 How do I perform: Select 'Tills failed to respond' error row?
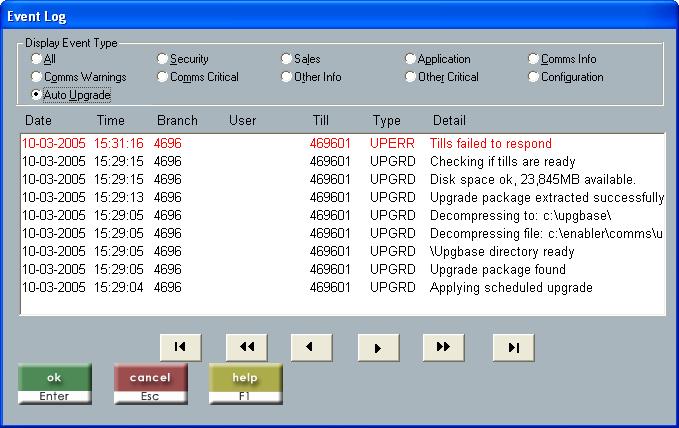[x=343, y=143]
